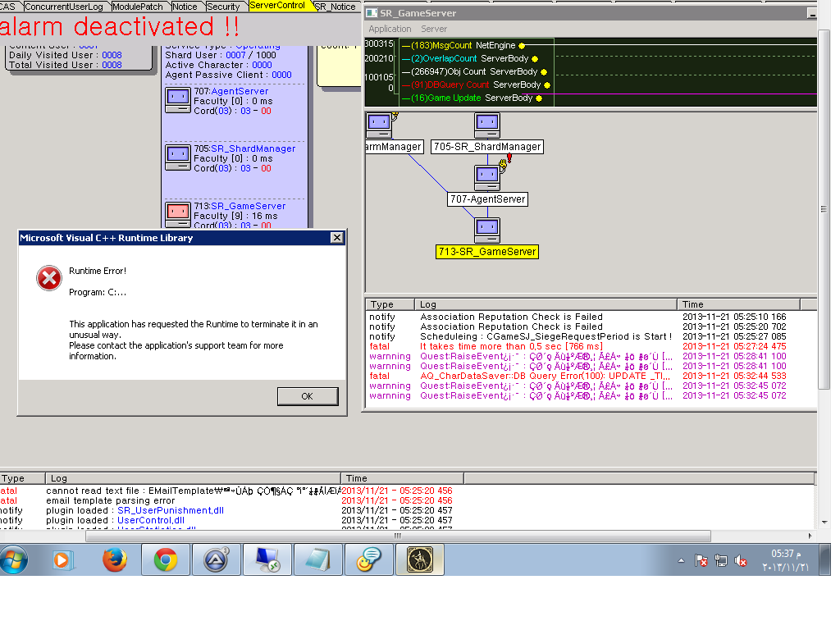Screen dimensions: 840x630
Task: Open the Silkroad game taskbar icon
Action: click(x=419, y=559)
